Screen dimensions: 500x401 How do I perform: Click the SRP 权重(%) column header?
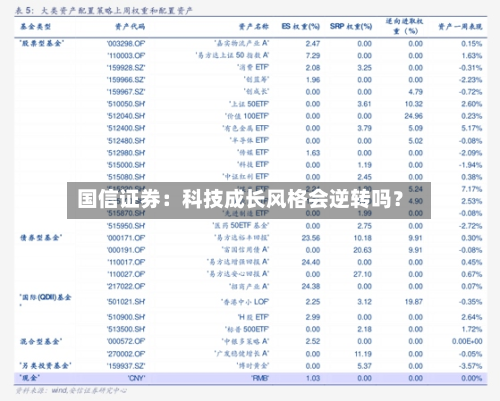(351, 26)
